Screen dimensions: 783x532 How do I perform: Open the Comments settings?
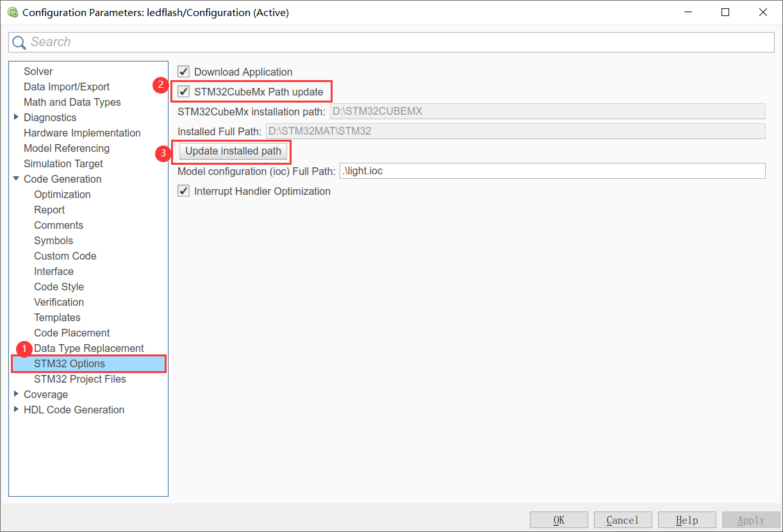(x=58, y=225)
